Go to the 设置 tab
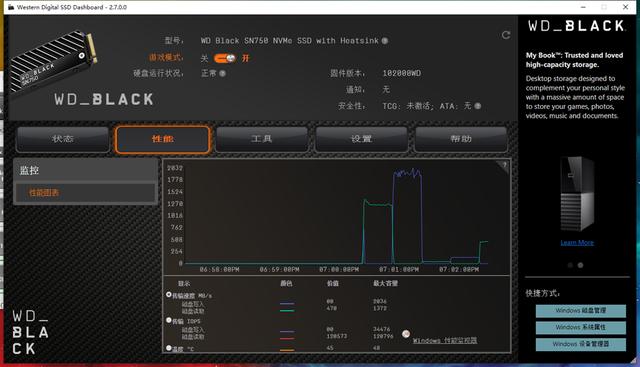The image size is (640, 367). [361, 139]
